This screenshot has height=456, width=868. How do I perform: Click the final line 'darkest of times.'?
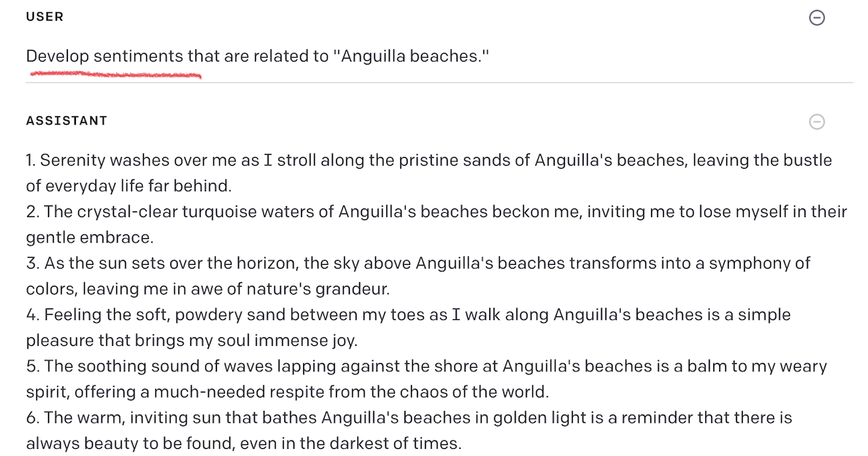[x=243, y=443]
